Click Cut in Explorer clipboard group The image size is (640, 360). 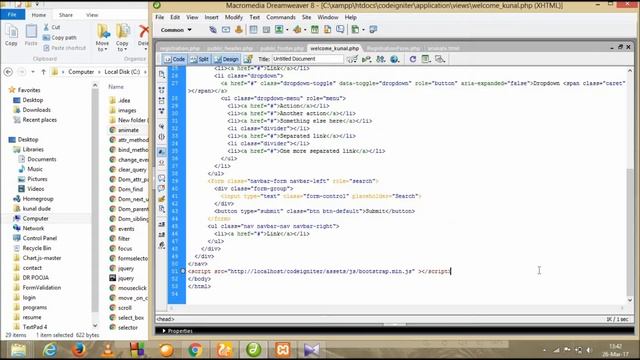click(x=52, y=27)
